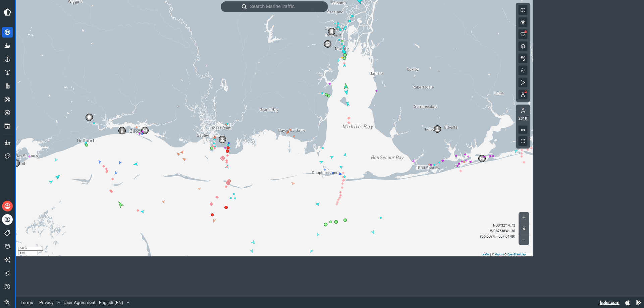Image resolution: width=644 pixels, height=308 pixels.
Task: Open the Vessels ship icon in sidebar
Action: tap(7, 46)
